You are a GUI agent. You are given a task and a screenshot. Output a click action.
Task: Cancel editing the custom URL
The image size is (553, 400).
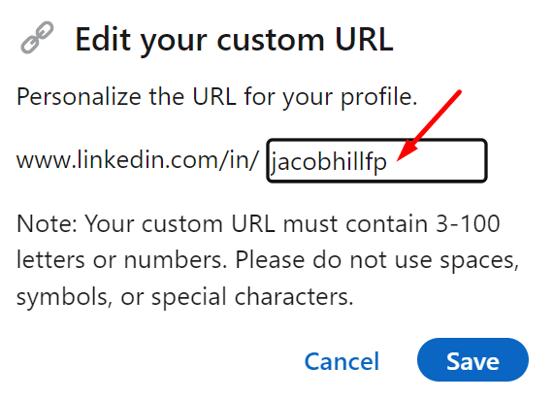tap(342, 361)
